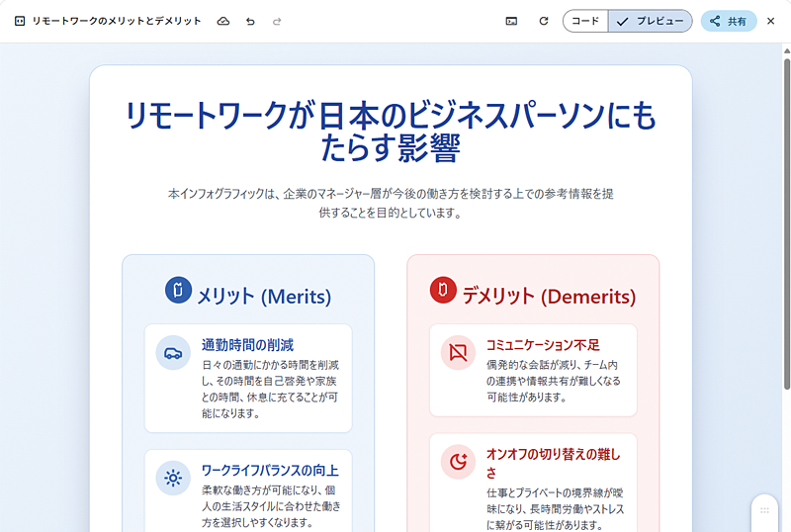Click the ワークライフバランスの向上 heading
This screenshot has height=532, width=791.
270,471
